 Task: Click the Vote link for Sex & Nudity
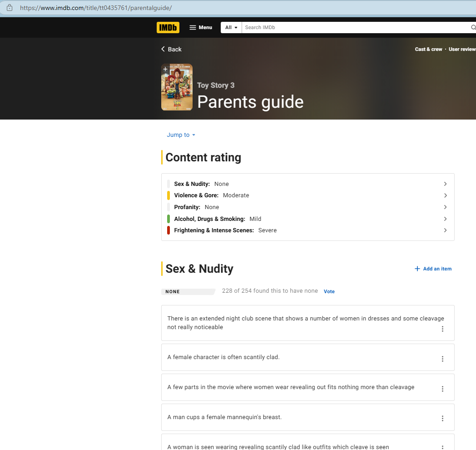coord(329,291)
